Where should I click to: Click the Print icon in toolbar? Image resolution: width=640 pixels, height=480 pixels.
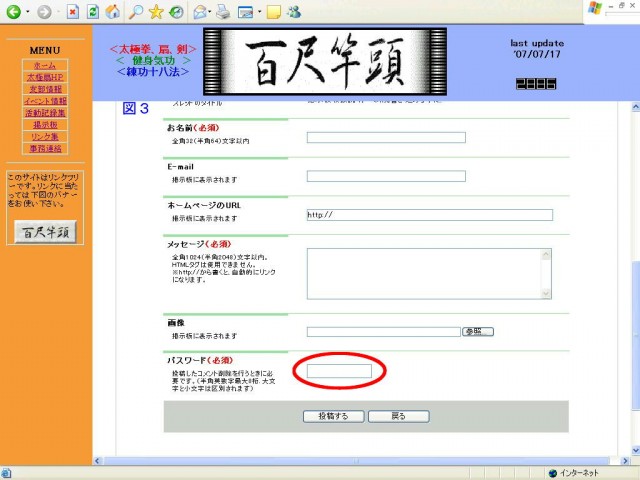click(x=222, y=13)
